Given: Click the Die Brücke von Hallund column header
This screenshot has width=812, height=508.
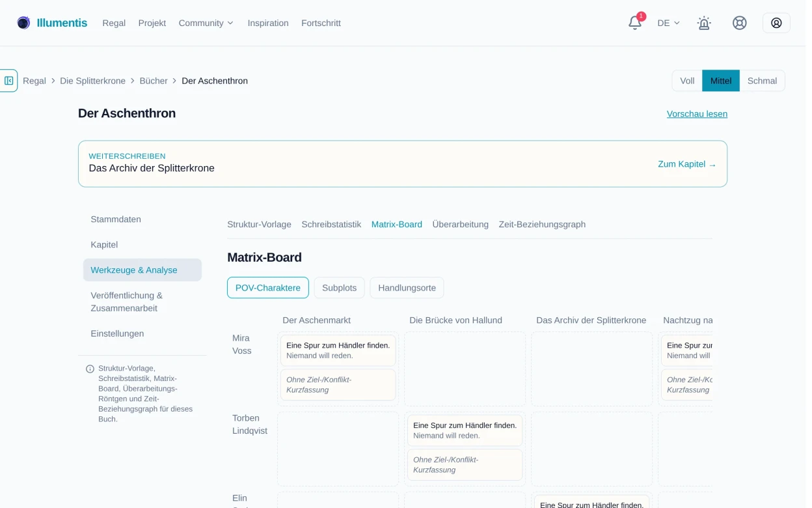Looking at the screenshot, I should (455, 320).
